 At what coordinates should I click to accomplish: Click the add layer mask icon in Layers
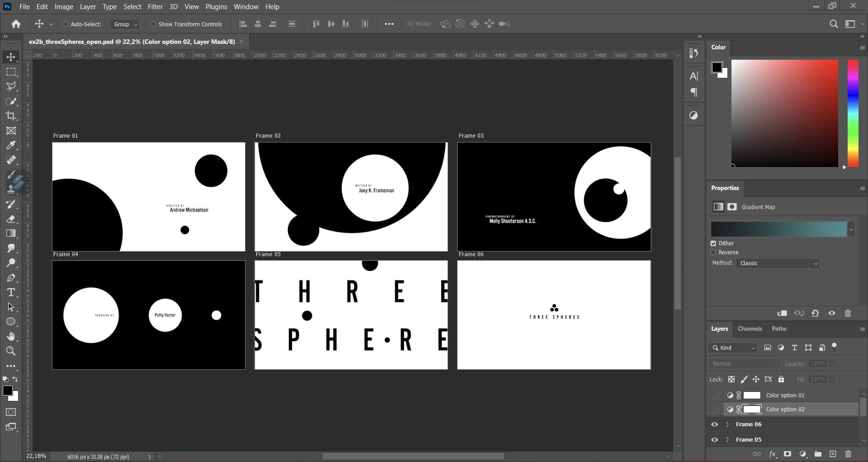click(788, 454)
